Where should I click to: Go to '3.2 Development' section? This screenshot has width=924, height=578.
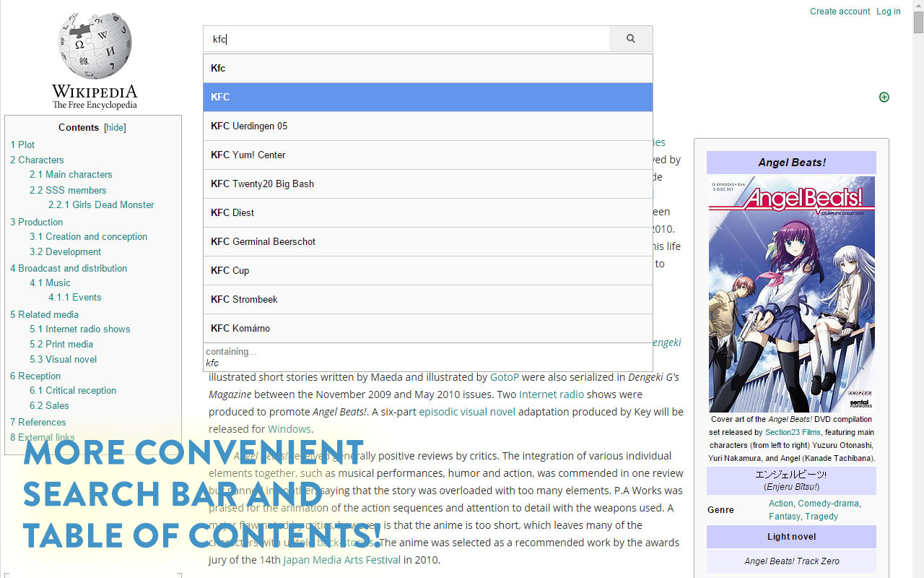65,251
